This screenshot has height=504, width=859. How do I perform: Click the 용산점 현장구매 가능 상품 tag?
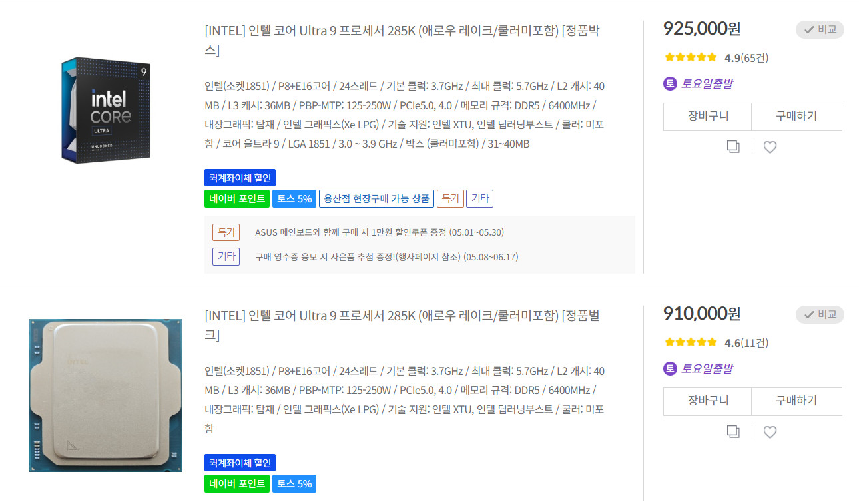[x=376, y=198]
